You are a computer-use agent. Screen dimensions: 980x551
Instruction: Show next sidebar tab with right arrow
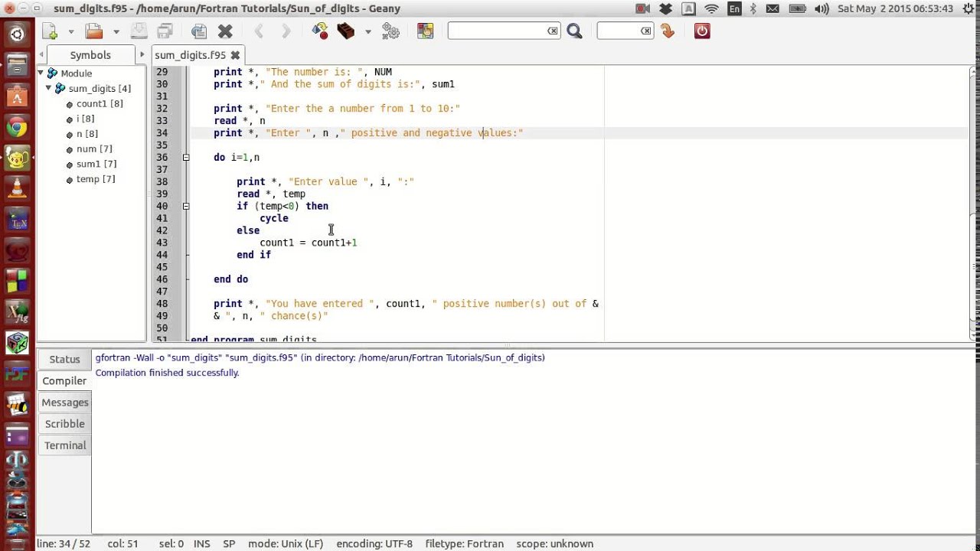click(x=142, y=55)
